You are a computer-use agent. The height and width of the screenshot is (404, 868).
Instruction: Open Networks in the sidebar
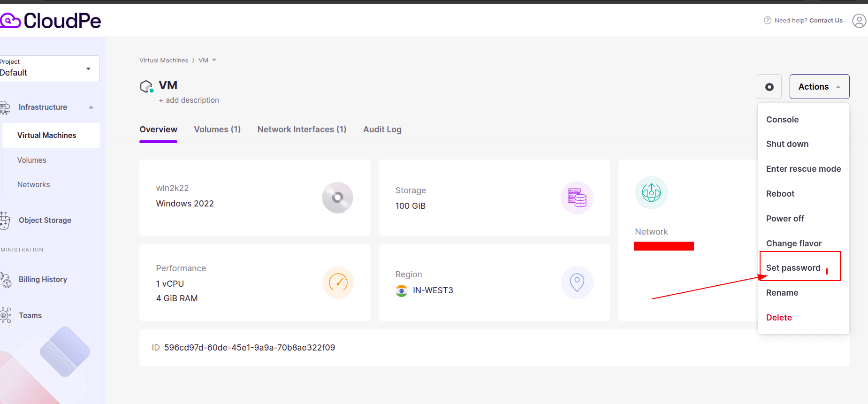coord(34,185)
